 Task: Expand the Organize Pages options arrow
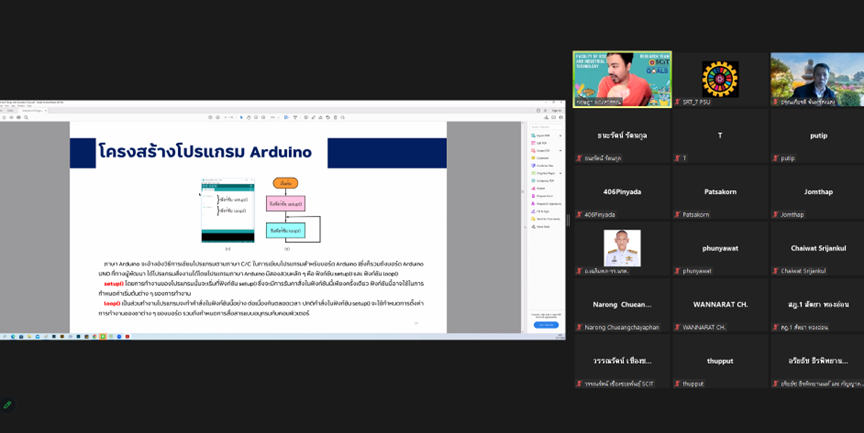[x=560, y=174]
